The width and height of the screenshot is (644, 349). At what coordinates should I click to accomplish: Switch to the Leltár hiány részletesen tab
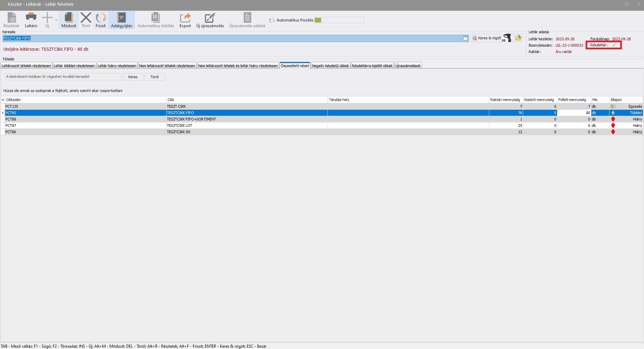point(117,66)
